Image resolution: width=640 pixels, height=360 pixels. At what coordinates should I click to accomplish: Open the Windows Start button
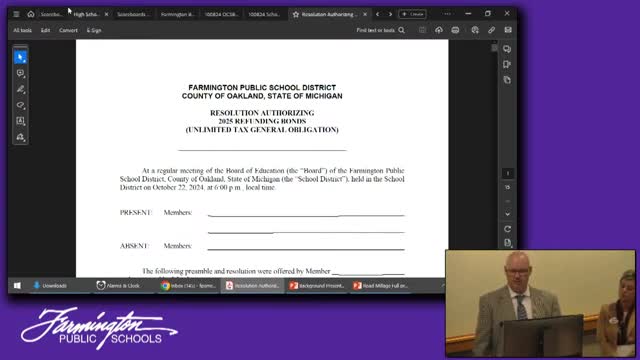pos(17,286)
